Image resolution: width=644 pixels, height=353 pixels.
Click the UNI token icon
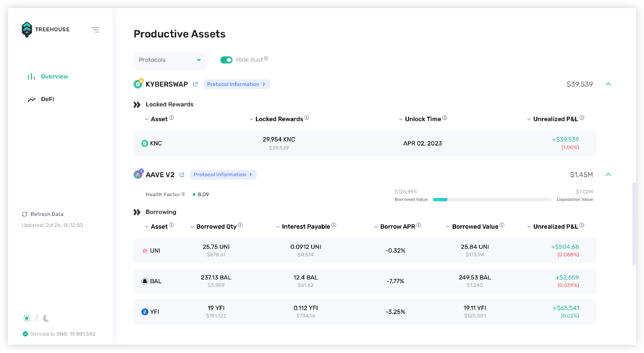tap(145, 251)
